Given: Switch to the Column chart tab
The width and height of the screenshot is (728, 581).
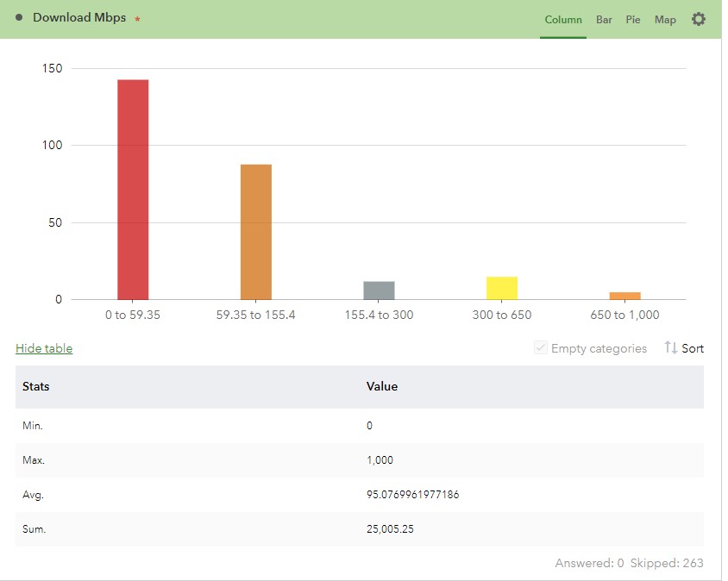Looking at the screenshot, I should (563, 20).
